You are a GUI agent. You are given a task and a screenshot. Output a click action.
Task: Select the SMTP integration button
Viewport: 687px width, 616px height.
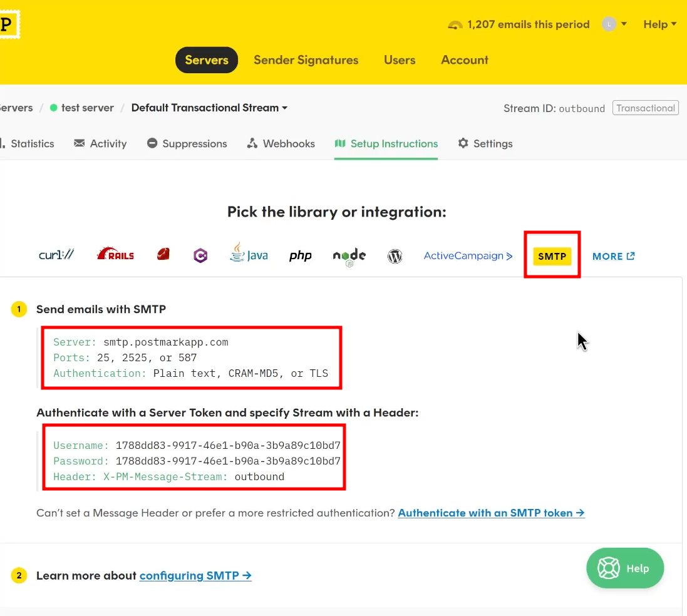(x=552, y=256)
